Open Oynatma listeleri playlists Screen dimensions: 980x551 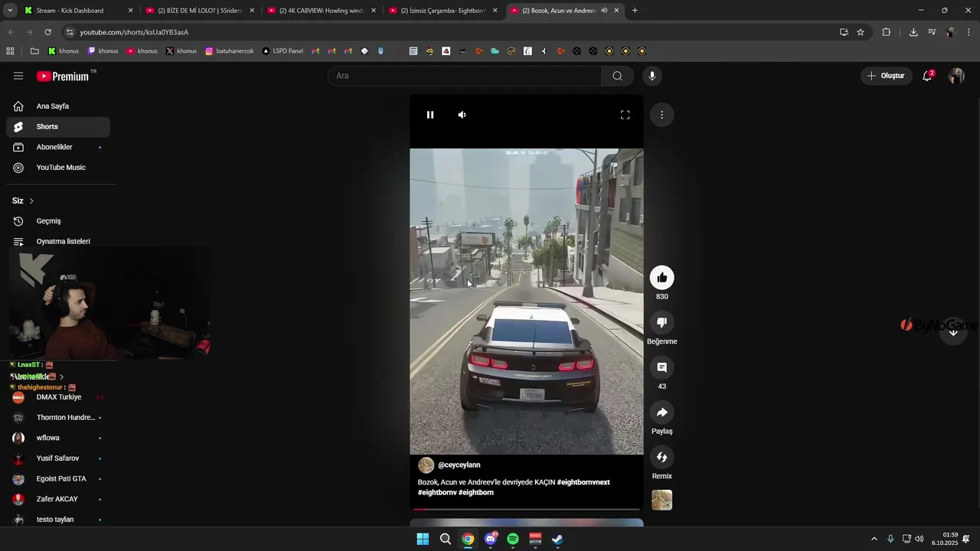tap(58, 241)
